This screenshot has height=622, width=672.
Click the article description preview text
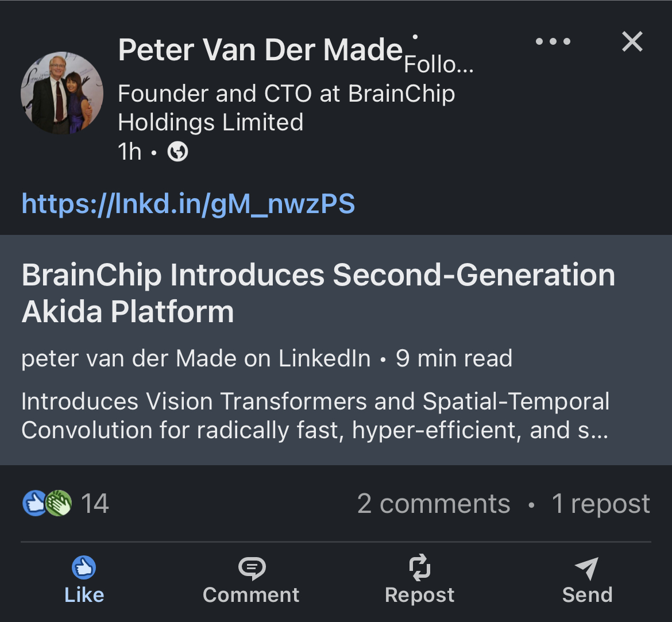315,415
